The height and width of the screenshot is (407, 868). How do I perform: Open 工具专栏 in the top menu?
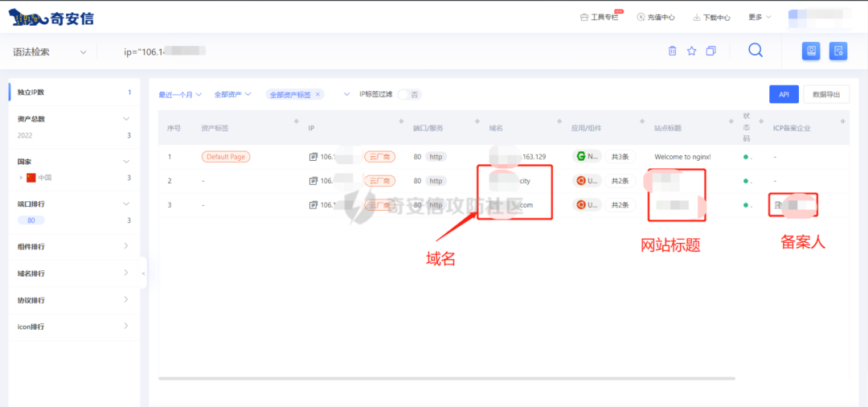(x=600, y=17)
